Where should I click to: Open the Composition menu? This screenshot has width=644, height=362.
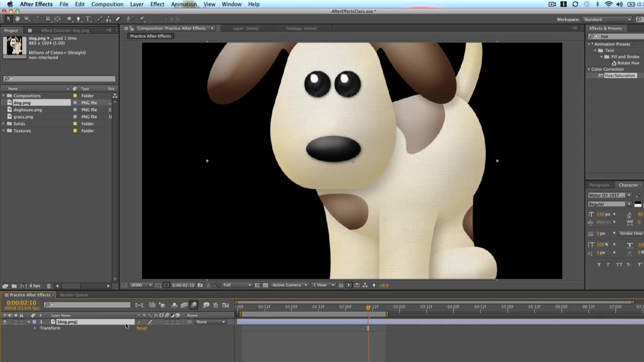tap(107, 4)
